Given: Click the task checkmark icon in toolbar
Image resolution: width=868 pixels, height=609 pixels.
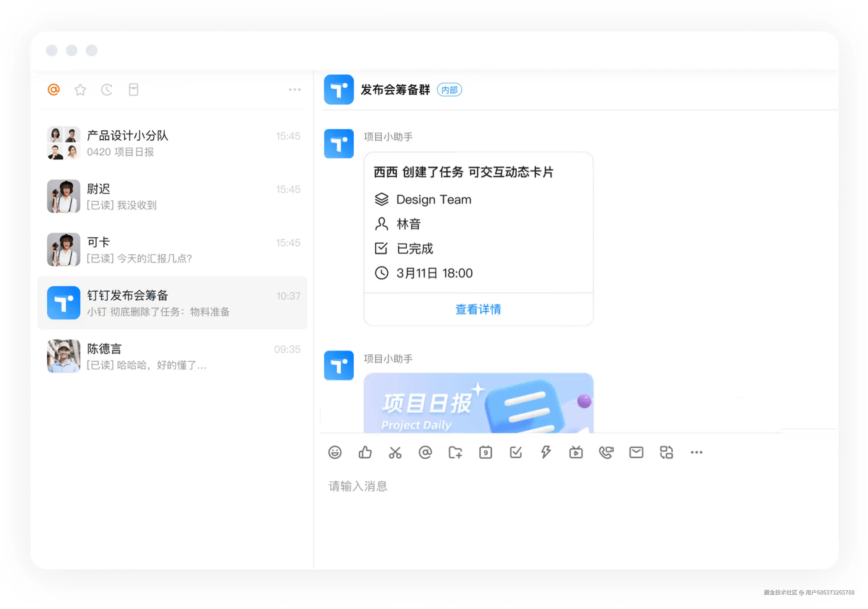Looking at the screenshot, I should [x=516, y=452].
